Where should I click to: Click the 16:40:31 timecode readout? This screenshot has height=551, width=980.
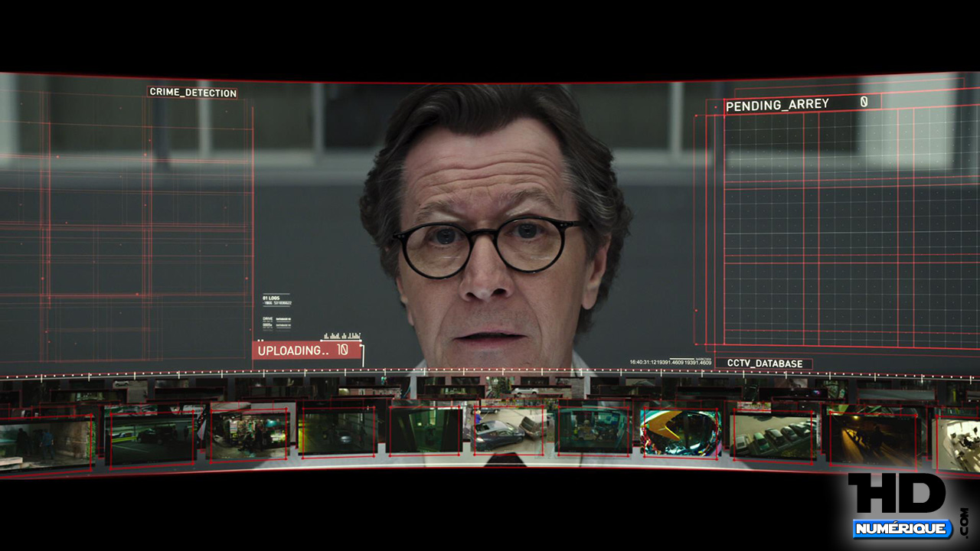click(x=670, y=362)
